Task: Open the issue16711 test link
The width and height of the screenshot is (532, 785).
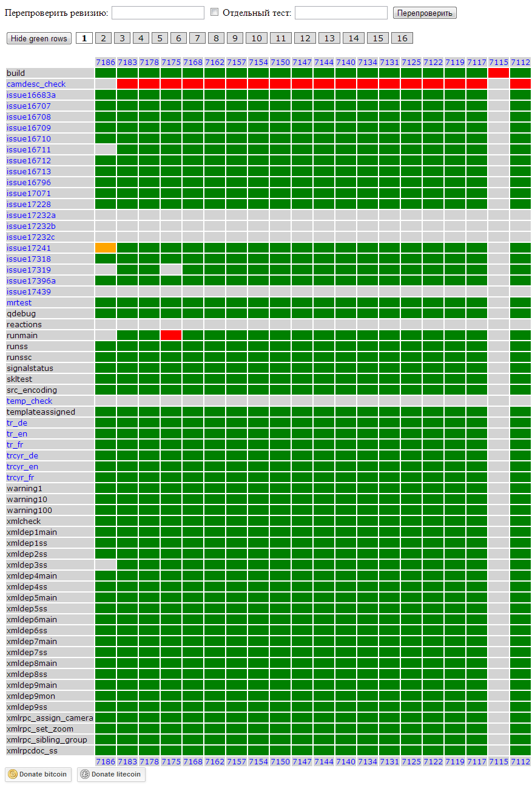Action: coord(29,149)
